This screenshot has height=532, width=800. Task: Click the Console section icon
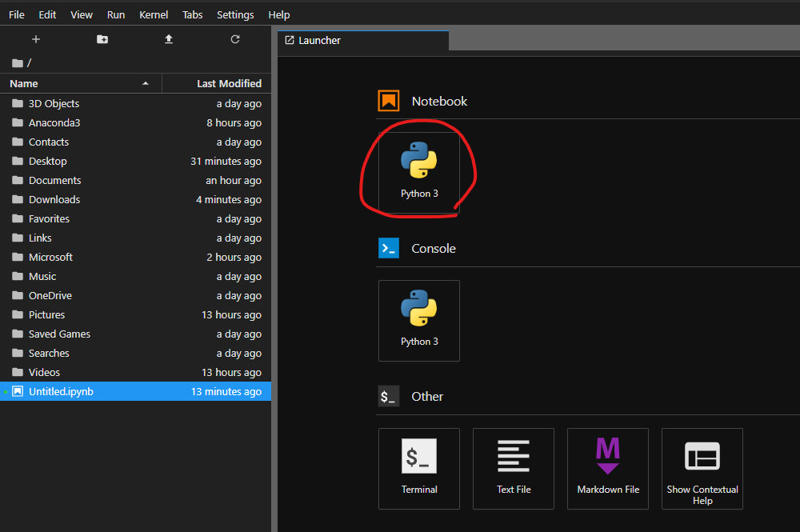pos(388,249)
